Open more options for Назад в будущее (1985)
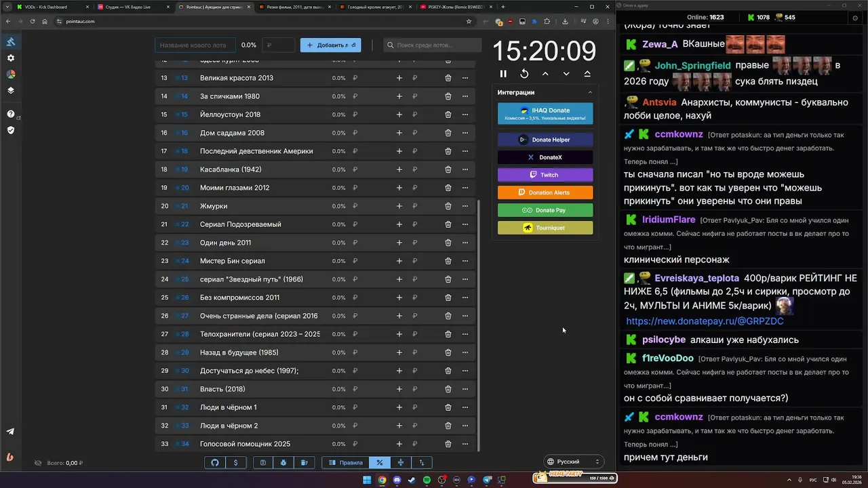The image size is (868, 488). tap(465, 352)
